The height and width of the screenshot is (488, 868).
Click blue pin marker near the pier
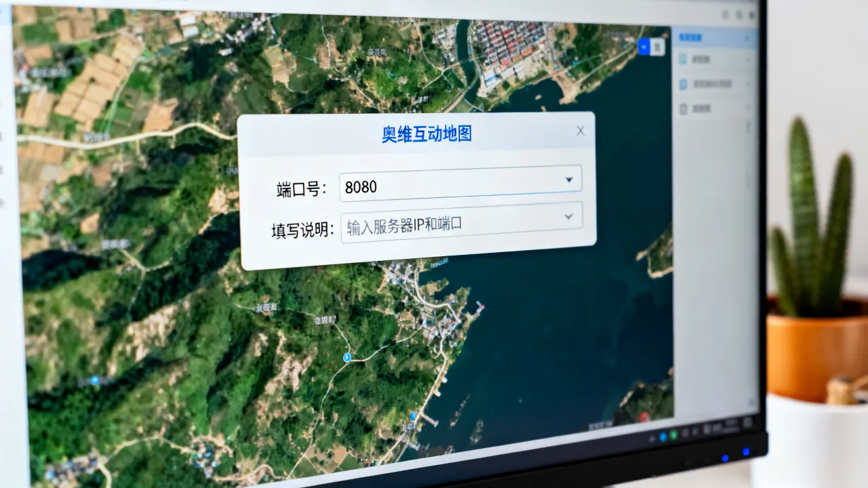click(x=412, y=415)
